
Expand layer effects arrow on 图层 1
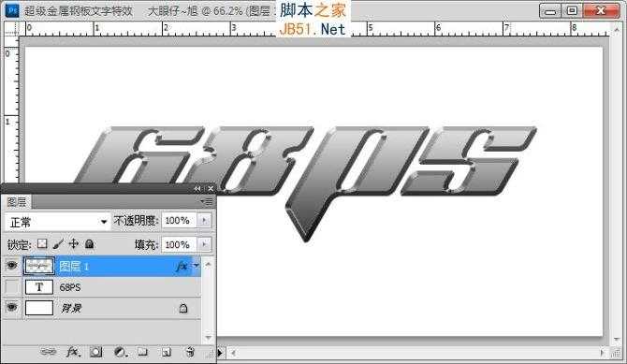(x=196, y=265)
